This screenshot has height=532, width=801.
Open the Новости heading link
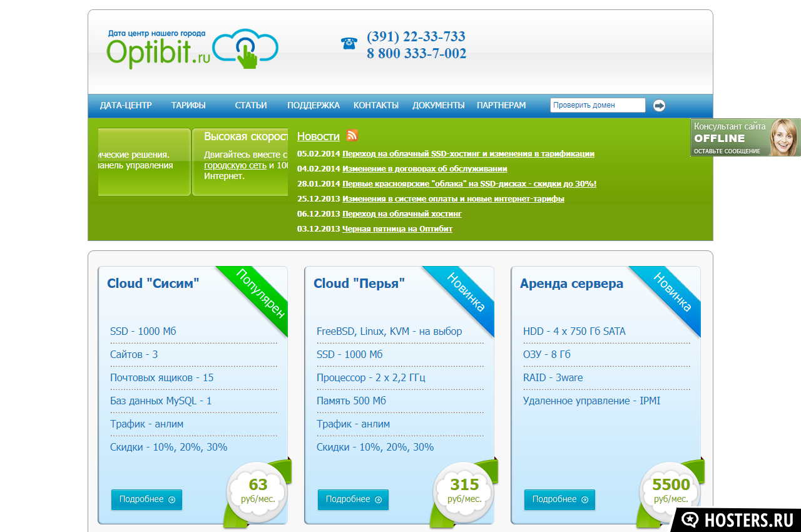click(319, 136)
